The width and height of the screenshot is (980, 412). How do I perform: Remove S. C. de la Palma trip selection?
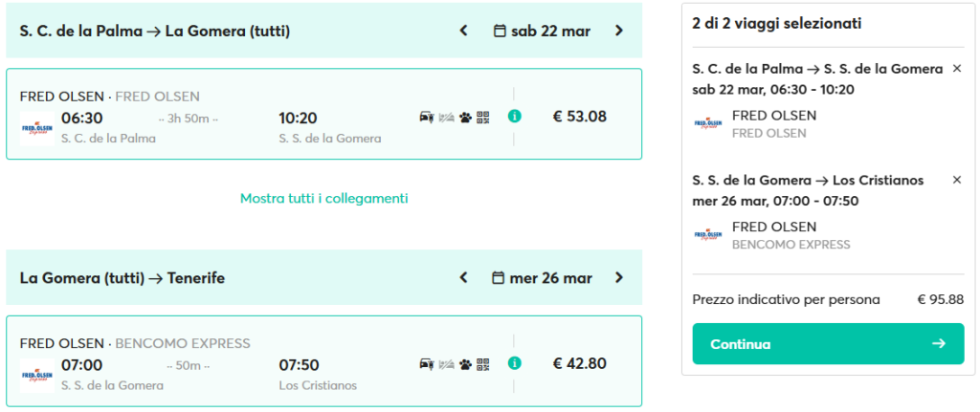pos(956,69)
